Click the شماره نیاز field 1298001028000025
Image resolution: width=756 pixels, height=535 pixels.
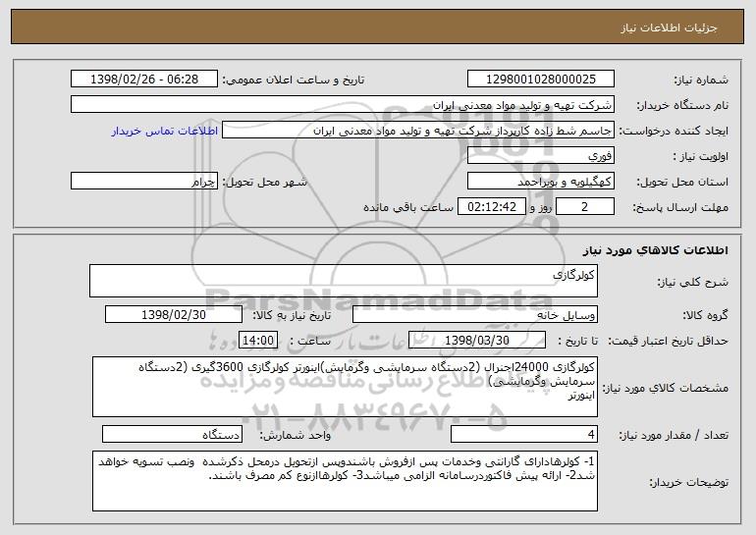[x=540, y=79]
